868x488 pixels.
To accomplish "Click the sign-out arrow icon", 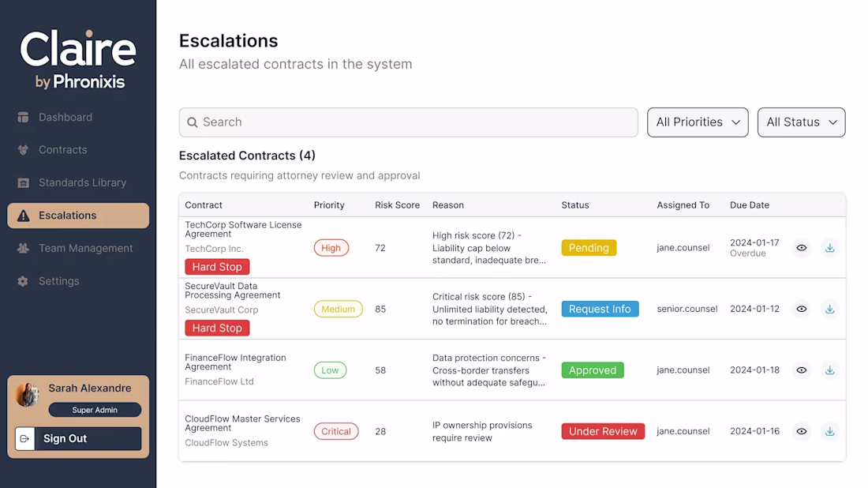I will point(25,439).
